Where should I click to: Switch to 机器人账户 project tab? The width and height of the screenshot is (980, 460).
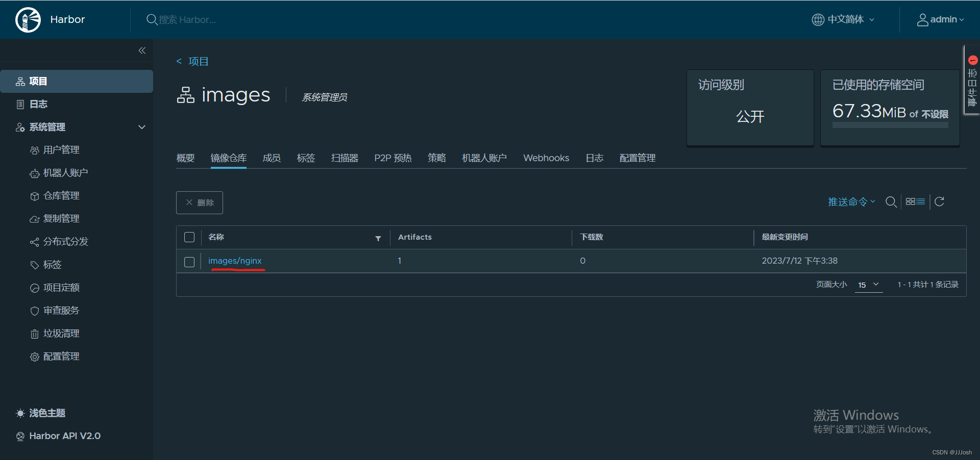[484, 158]
